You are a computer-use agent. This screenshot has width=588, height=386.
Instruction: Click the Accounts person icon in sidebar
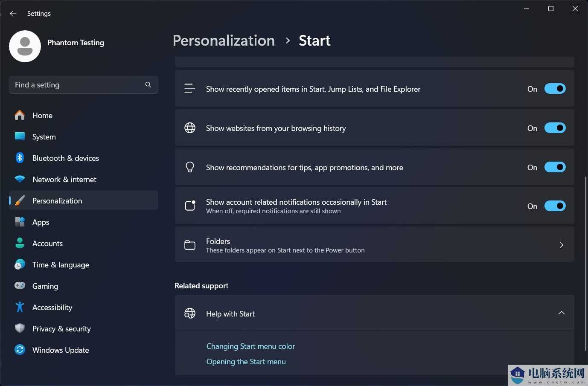[20, 243]
